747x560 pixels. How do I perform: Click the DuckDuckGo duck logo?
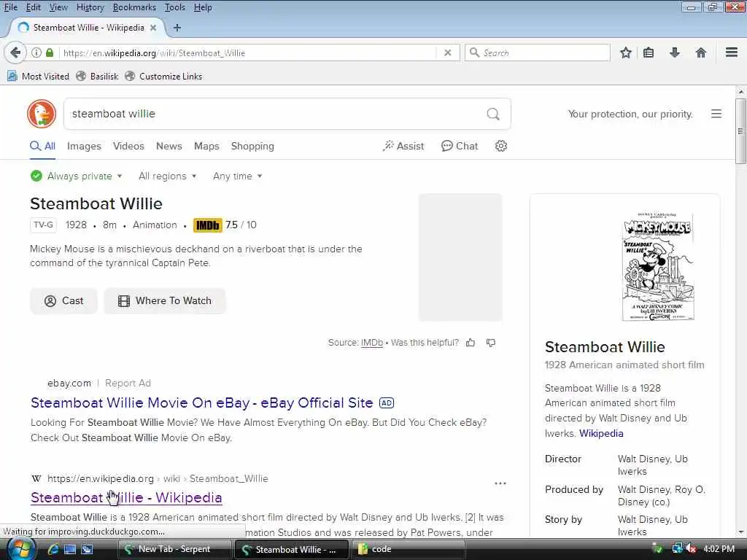pos(42,114)
